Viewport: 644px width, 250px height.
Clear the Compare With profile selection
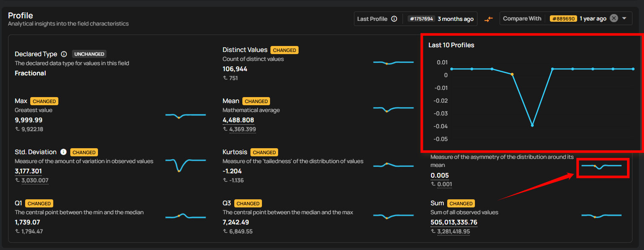click(x=613, y=18)
